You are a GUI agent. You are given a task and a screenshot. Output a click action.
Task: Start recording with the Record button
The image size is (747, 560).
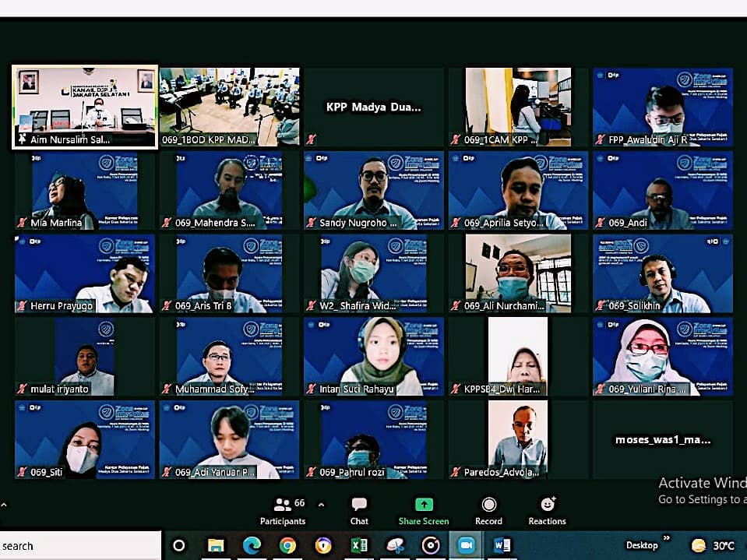[488, 511]
